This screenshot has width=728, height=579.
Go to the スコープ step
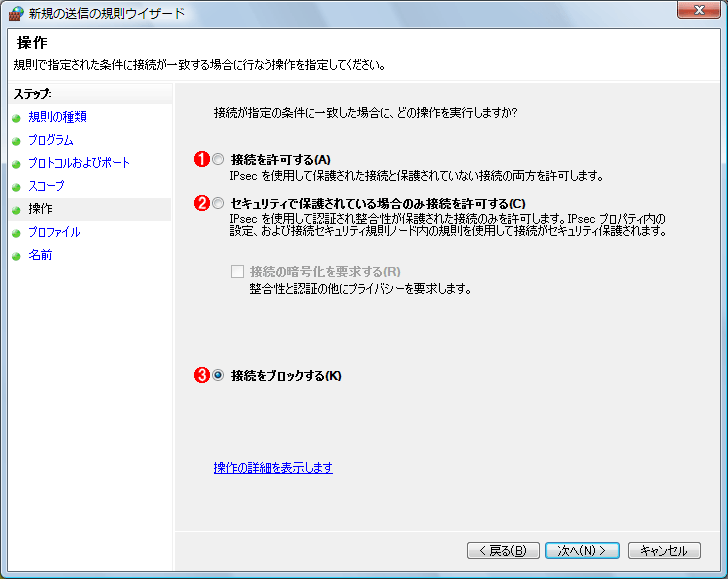(46, 186)
